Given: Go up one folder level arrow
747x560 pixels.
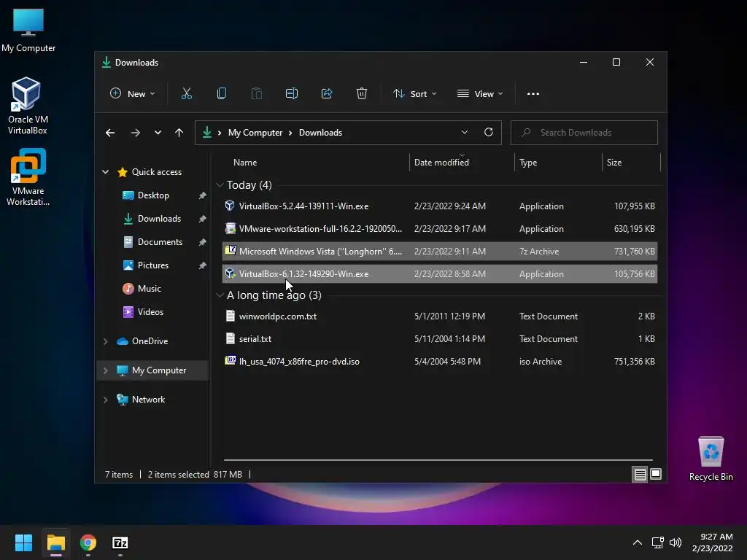Looking at the screenshot, I should pos(179,133).
